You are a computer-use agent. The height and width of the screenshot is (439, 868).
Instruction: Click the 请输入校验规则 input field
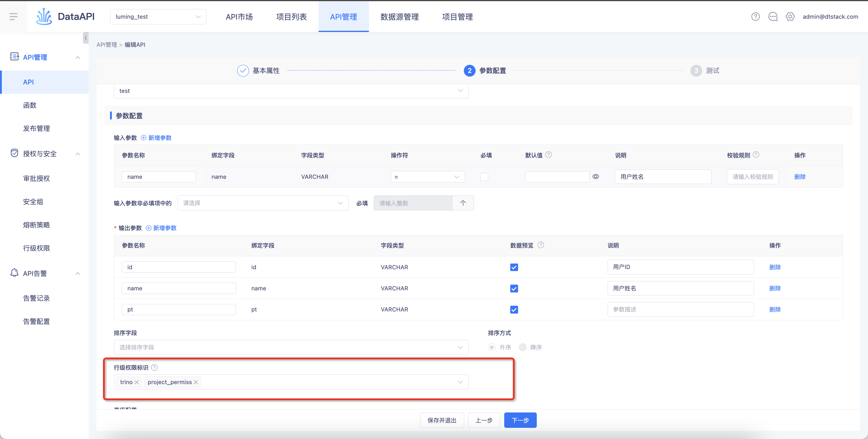[753, 177]
